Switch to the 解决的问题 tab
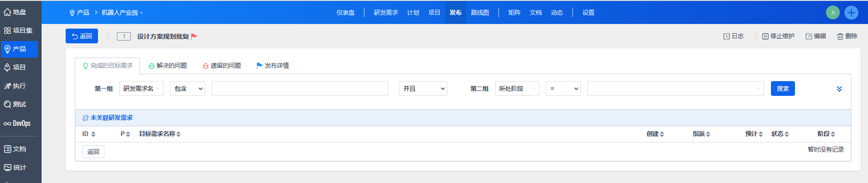868x183 pixels. click(168, 65)
